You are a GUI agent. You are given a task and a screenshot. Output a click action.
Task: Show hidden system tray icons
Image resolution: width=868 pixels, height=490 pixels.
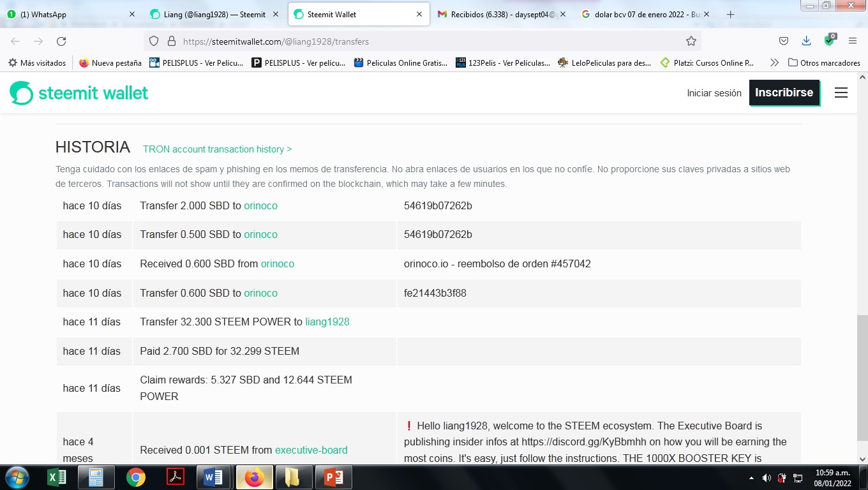click(751, 478)
